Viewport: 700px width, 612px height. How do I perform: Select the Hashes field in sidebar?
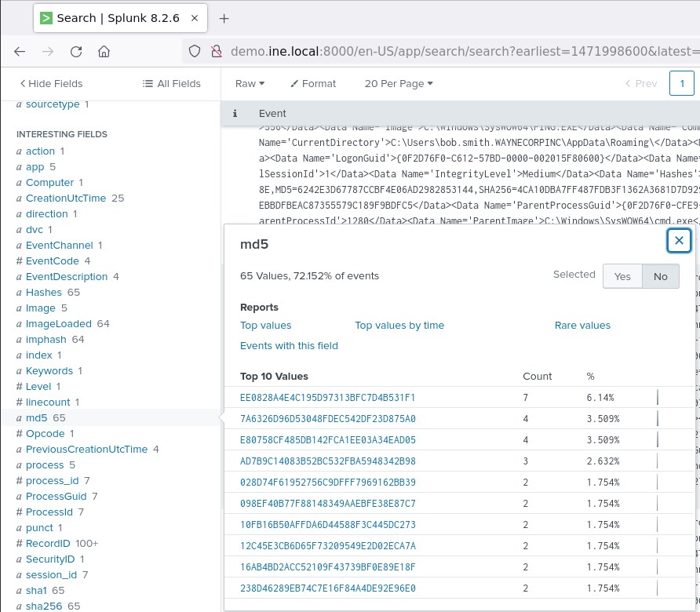44,292
